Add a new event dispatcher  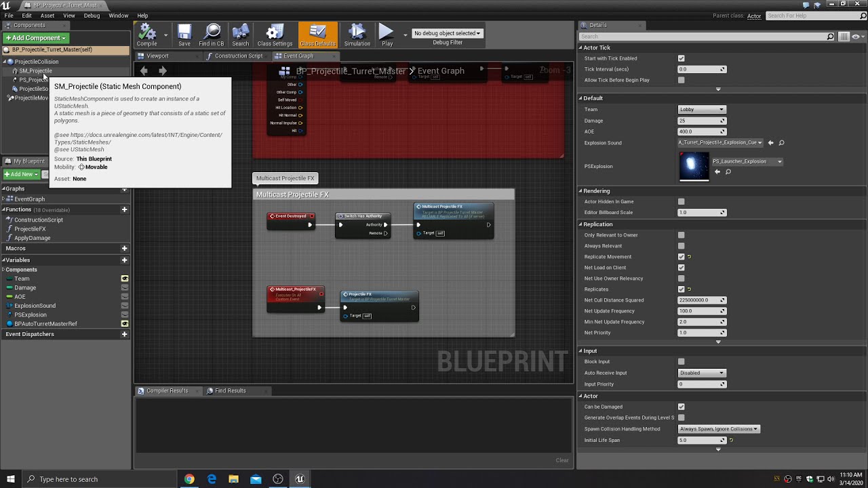(x=124, y=334)
